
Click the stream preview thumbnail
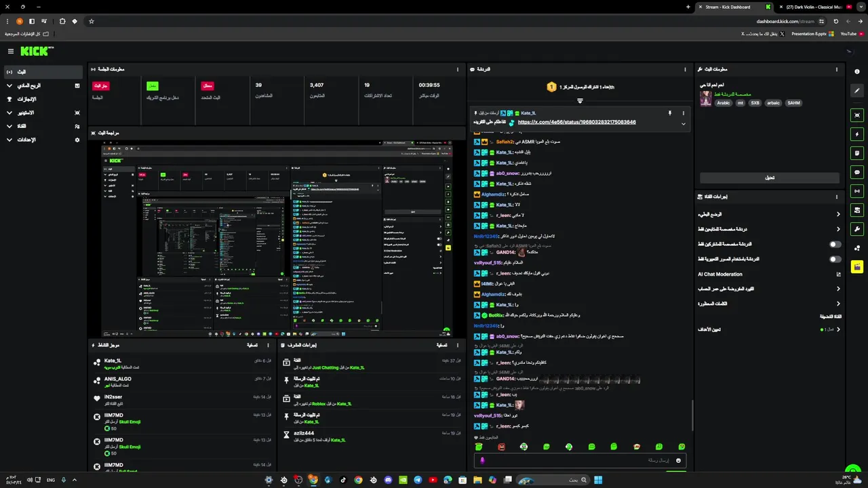pos(276,237)
